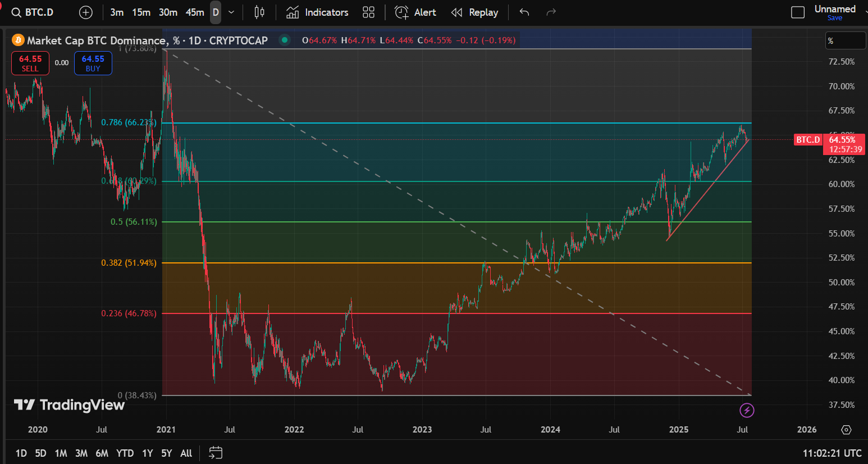Start bar Replay mode
The height and width of the screenshot is (464, 868).
[474, 12]
